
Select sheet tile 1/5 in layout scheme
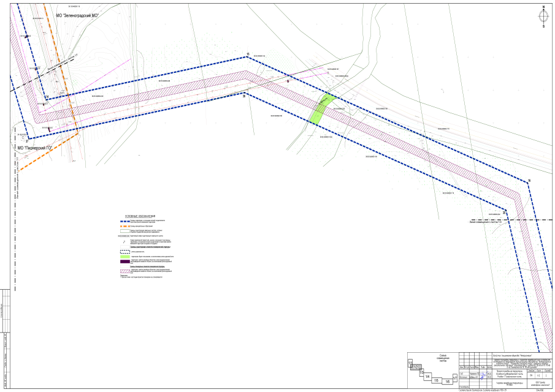tap(437, 380)
